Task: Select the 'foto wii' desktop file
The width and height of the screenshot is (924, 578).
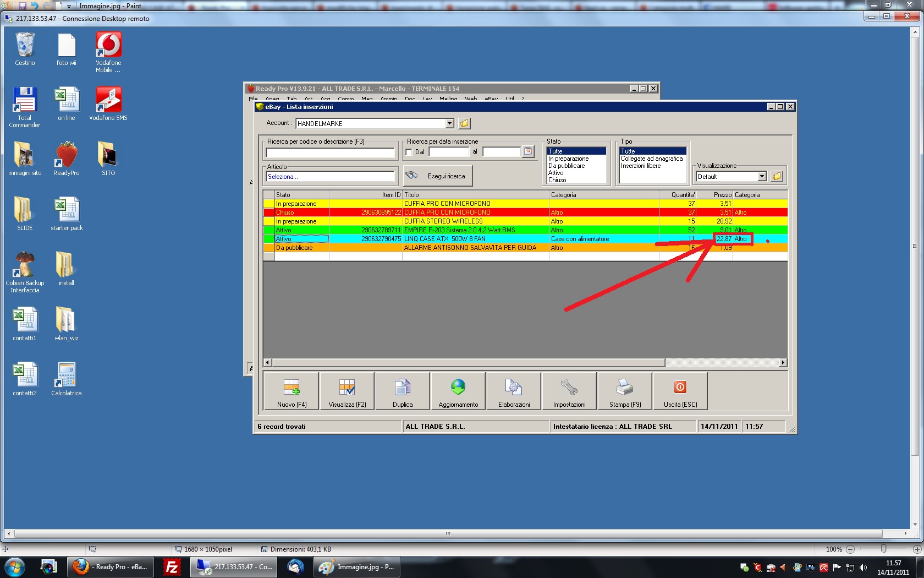Action: click(67, 48)
